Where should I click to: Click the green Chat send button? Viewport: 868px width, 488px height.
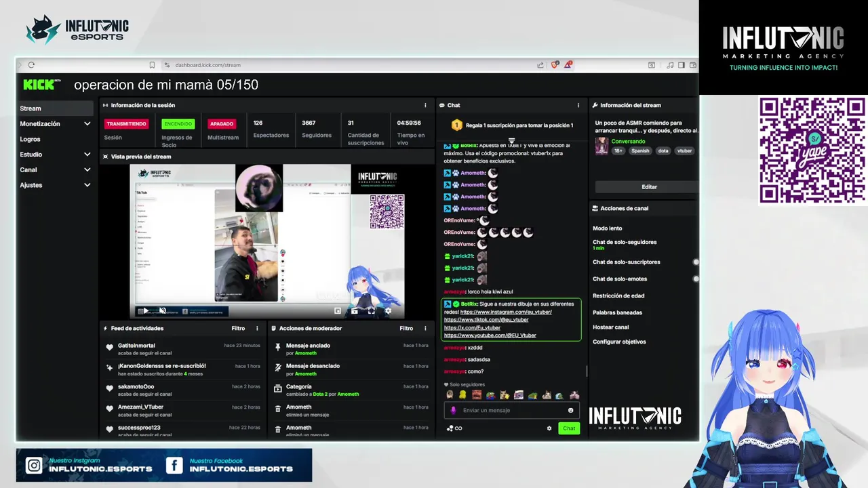point(569,428)
